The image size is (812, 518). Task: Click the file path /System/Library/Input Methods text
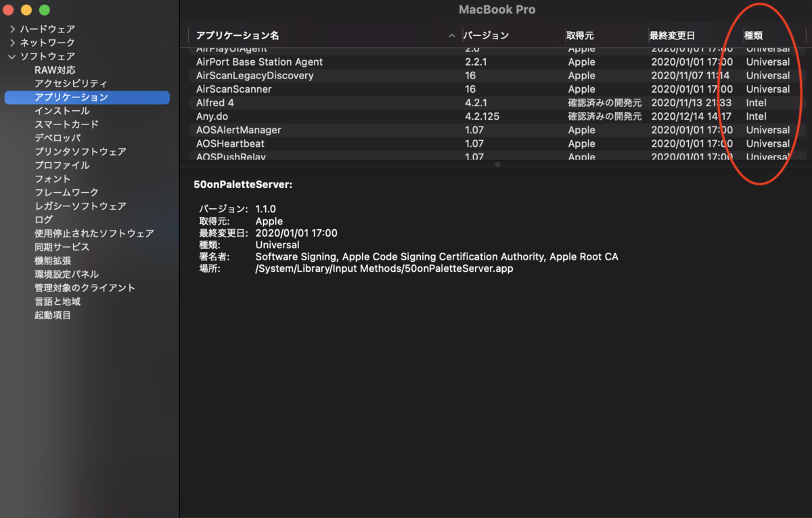click(384, 268)
